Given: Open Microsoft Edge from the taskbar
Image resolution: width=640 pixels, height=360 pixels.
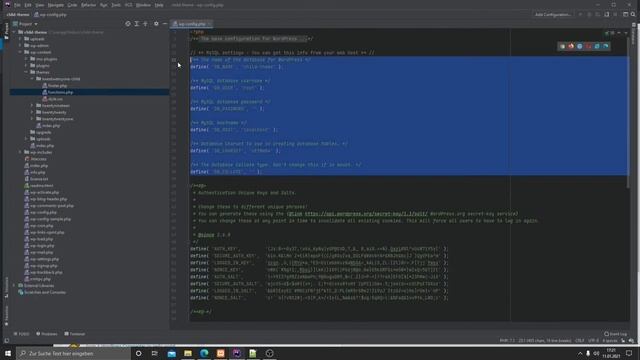Looking at the screenshot, I should point(204,353).
